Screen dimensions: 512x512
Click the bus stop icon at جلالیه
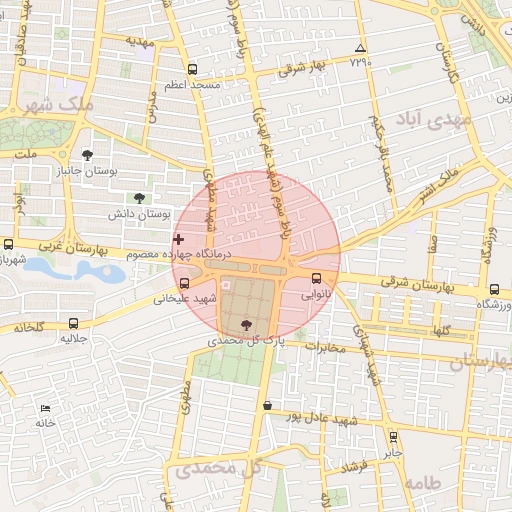pos(73,323)
